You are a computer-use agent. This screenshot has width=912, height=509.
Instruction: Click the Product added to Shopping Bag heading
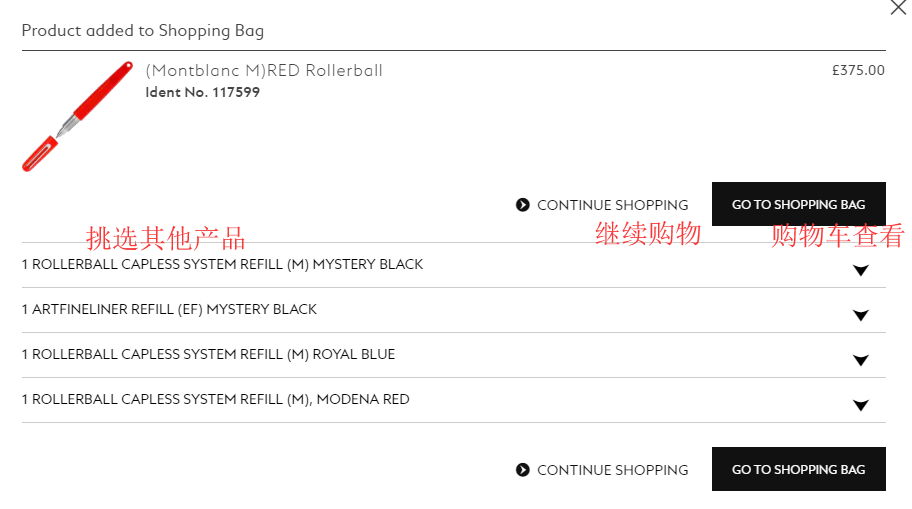143,30
